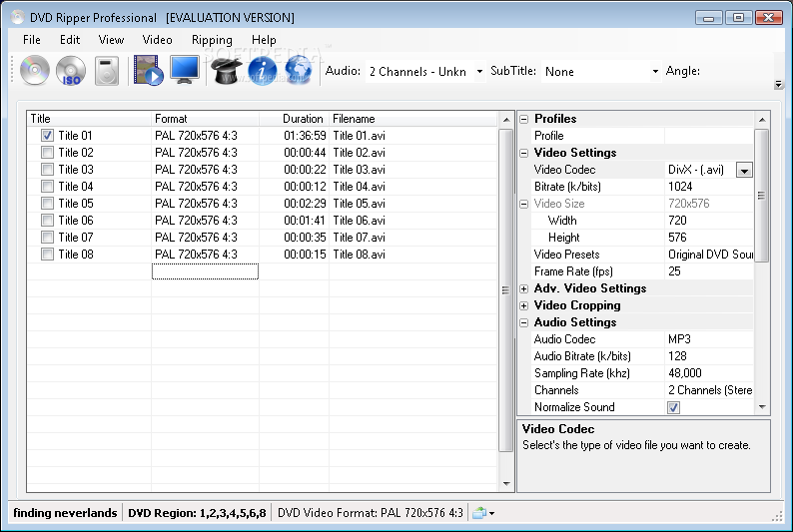Click DVD Region status bar entry
The image size is (793, 532).
[197, 513]
